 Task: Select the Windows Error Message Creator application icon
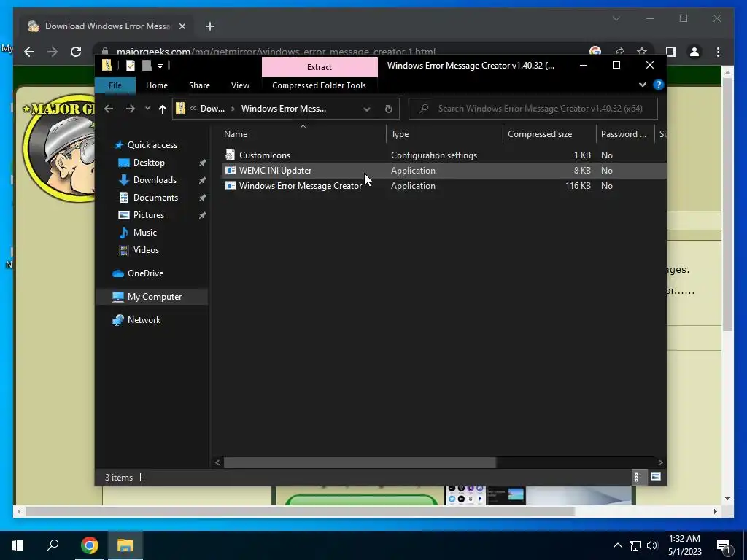click(x=230, y=186)
